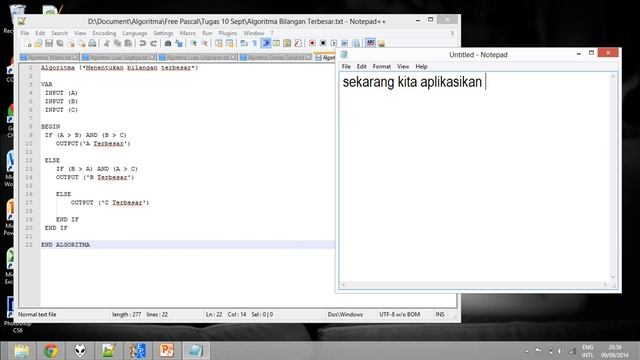640x360 pixels.
Task: Open the Encoding menu in Notepad++
Action: (104, 33)
